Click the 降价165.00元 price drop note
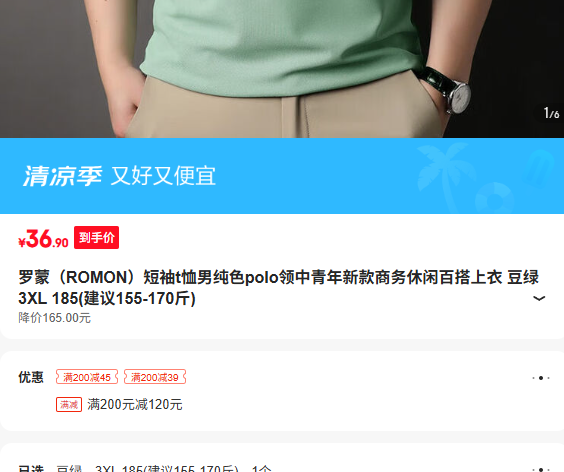Image resolution: width=564 pixels, height=472 pixels. click(x=54, y=318)
